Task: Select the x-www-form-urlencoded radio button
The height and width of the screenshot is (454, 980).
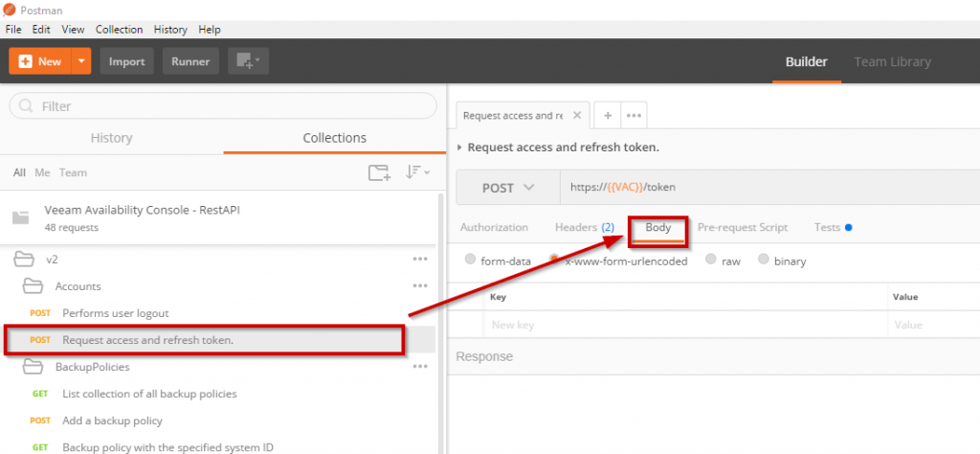Action: (554, 259)
